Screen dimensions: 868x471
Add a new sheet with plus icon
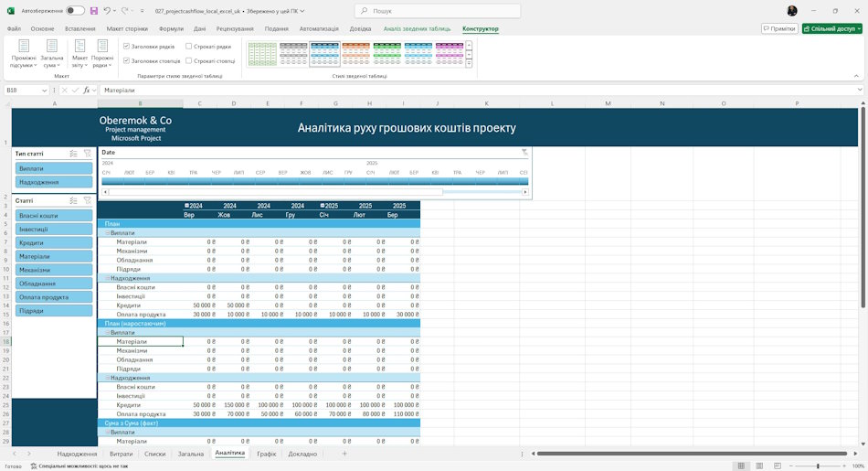(x=344, y=454)
